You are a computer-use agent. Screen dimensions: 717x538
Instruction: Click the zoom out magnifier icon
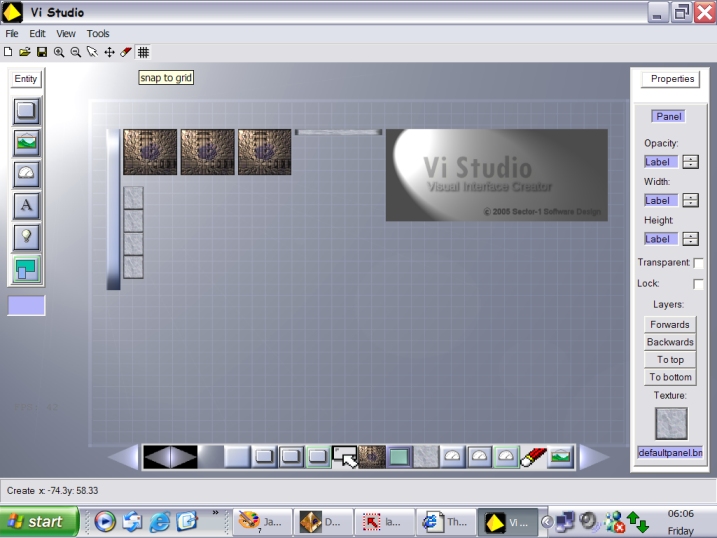76,52
